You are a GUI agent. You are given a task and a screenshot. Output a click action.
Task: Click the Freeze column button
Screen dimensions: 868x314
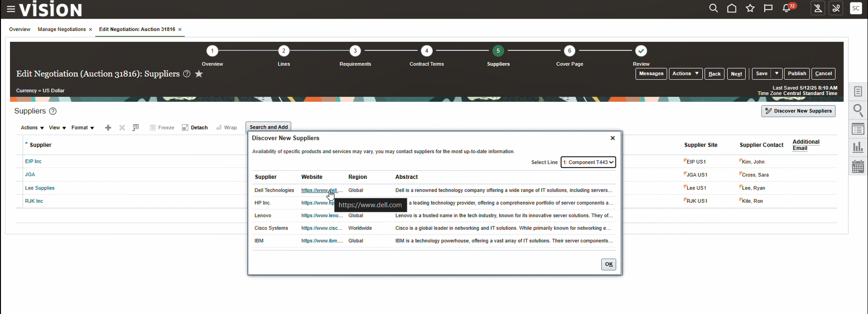(162, 128)
